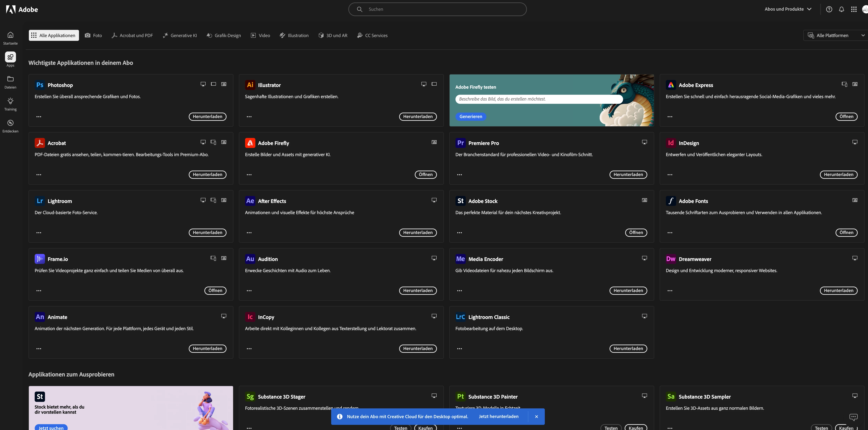Go to Dateien in left sidebar
Viewport: 868px width, 430px height.
pos(10,79)
